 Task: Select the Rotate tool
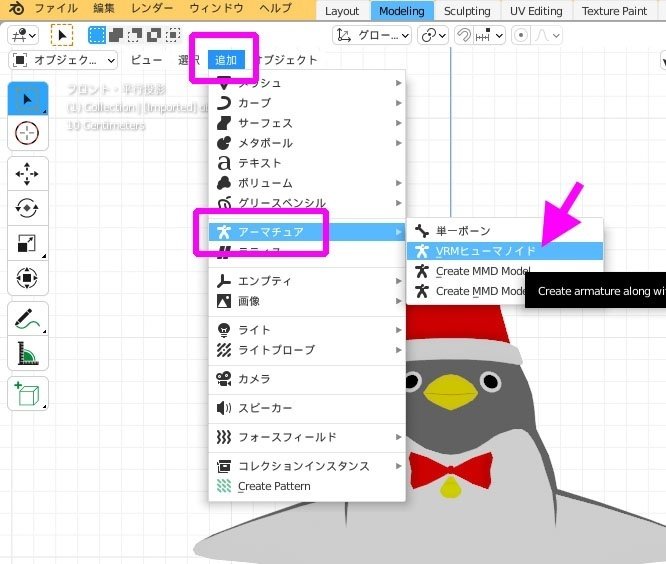pyautogui.click(x=28, y=208)
